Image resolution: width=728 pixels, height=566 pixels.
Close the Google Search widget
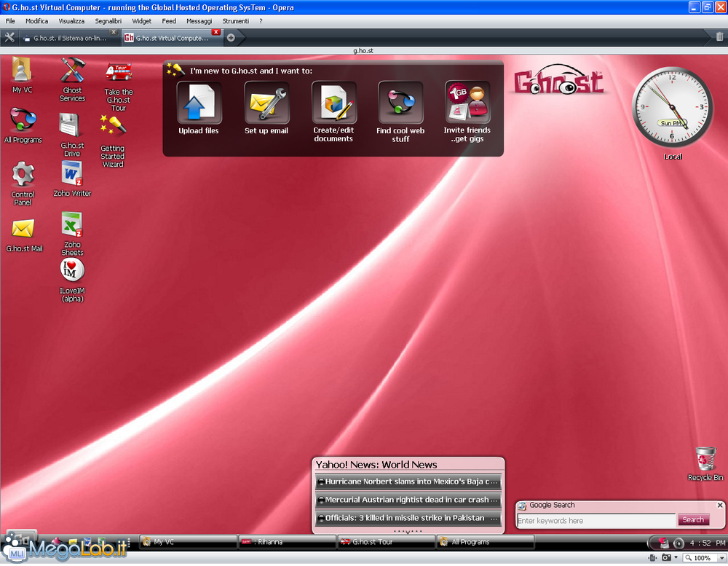click(720, 505)
